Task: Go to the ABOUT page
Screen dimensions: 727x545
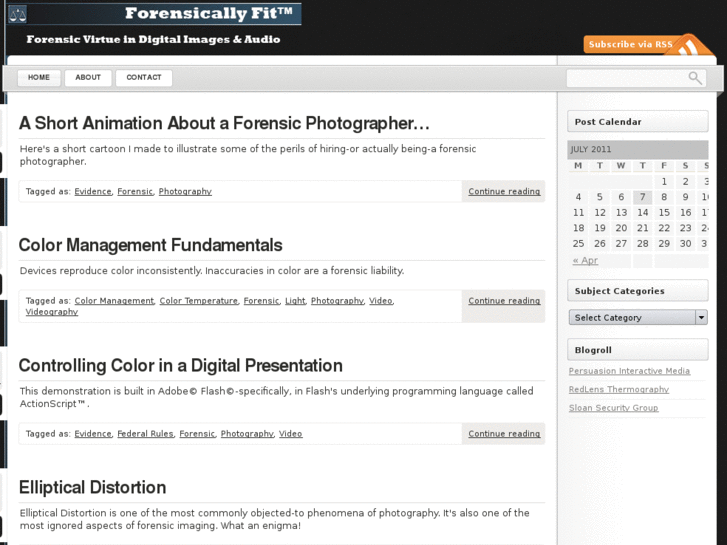Action: click(x=88, y=77)
